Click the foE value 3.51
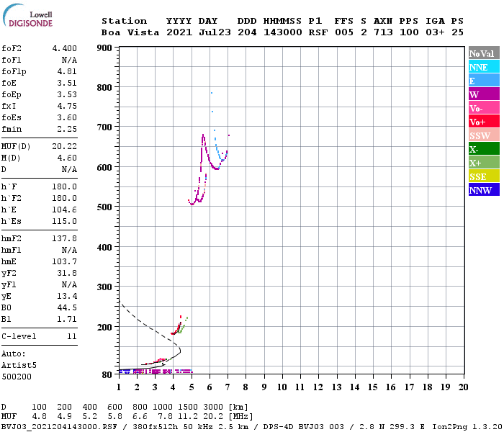This screenshot has height=432, width=504. [x=67, y=83]
